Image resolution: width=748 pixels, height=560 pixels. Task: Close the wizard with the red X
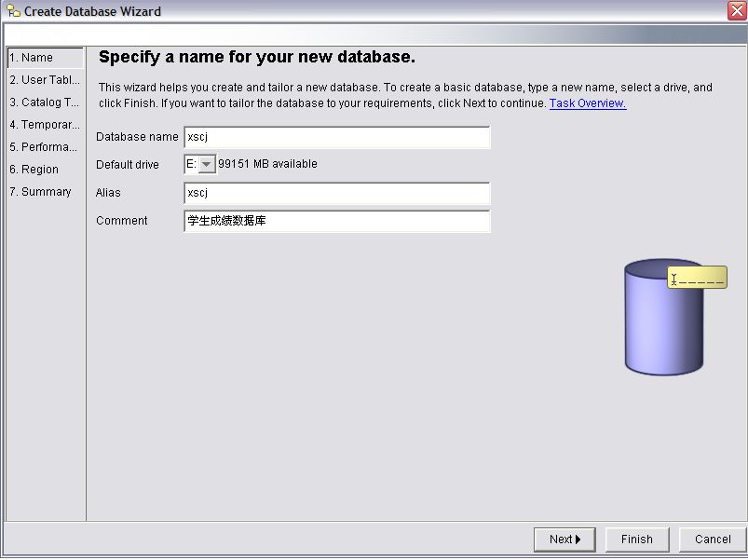(x=737, y=10)
